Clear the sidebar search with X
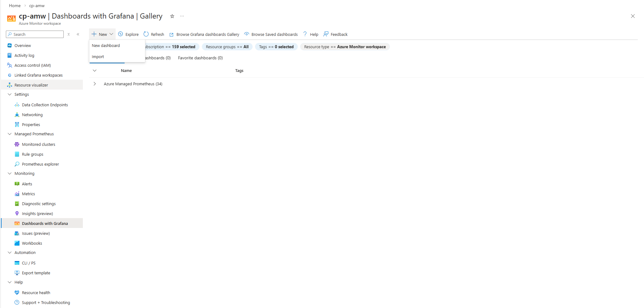Image resolution: width=644 pixels, height=308 pixels. tap(69, 34)
